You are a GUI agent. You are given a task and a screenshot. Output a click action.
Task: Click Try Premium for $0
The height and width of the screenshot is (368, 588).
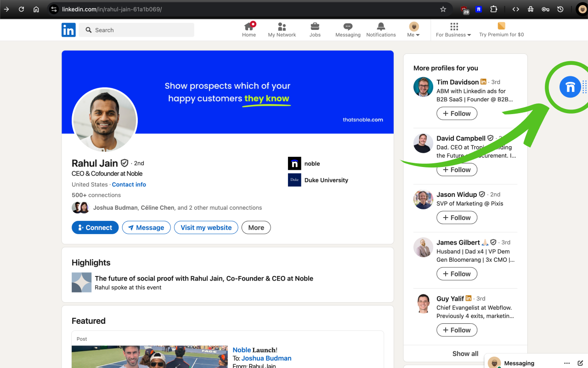[x=501, y=29]
